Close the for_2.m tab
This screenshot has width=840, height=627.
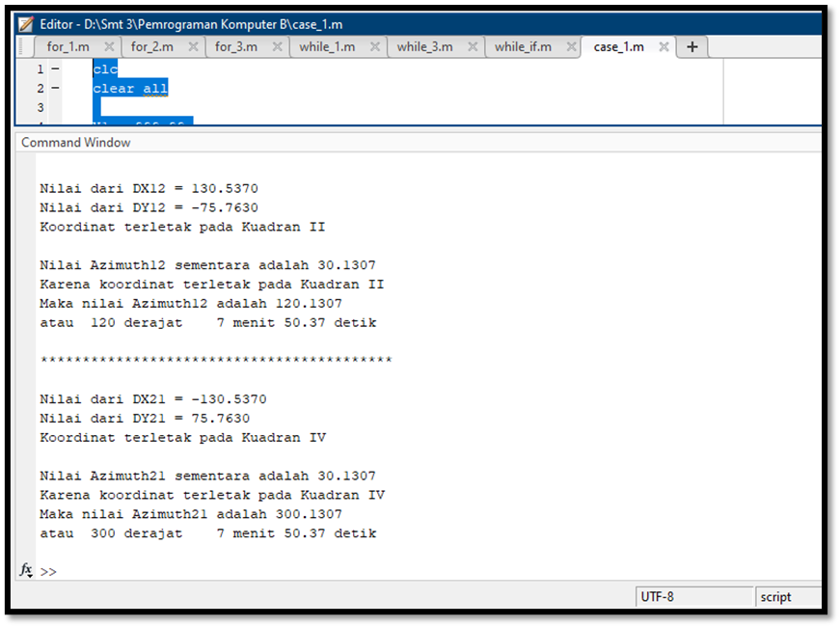pyautogui.click(x=194, y=46)
